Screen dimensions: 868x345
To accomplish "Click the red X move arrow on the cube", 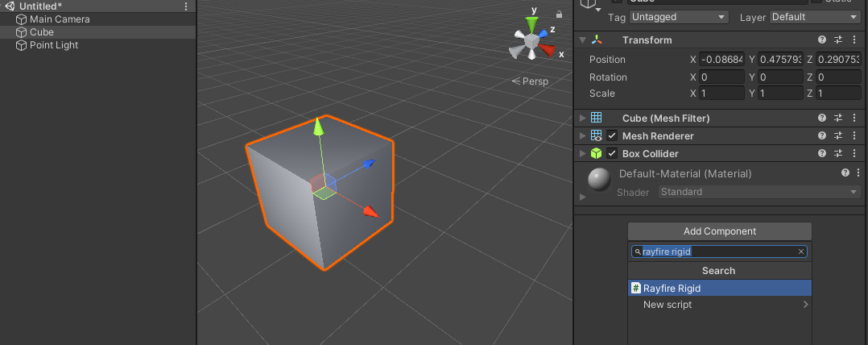I will point(370,211).
